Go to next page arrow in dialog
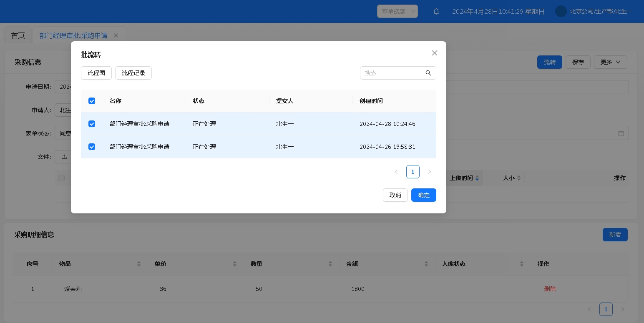Image resolution: width=644 pixels, height=323 pixels. pyautogui.click(x=430, y=172)
